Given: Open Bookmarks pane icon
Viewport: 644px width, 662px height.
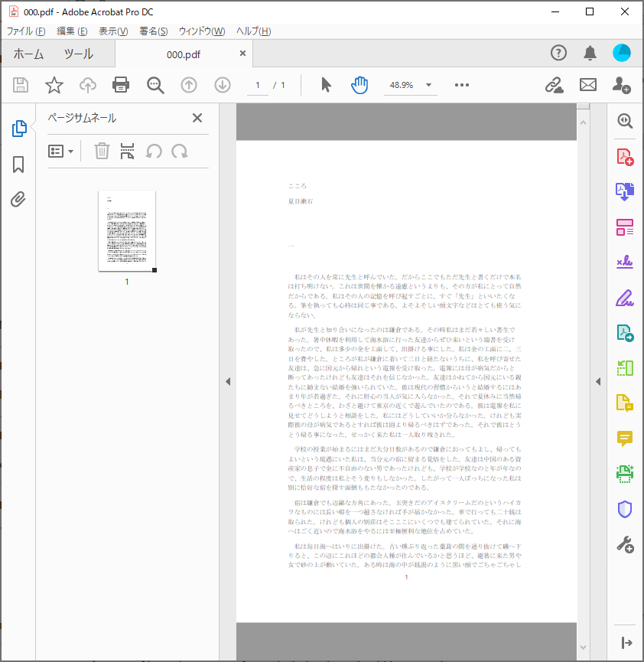Looking at the screenshot, I should (18, 165).
